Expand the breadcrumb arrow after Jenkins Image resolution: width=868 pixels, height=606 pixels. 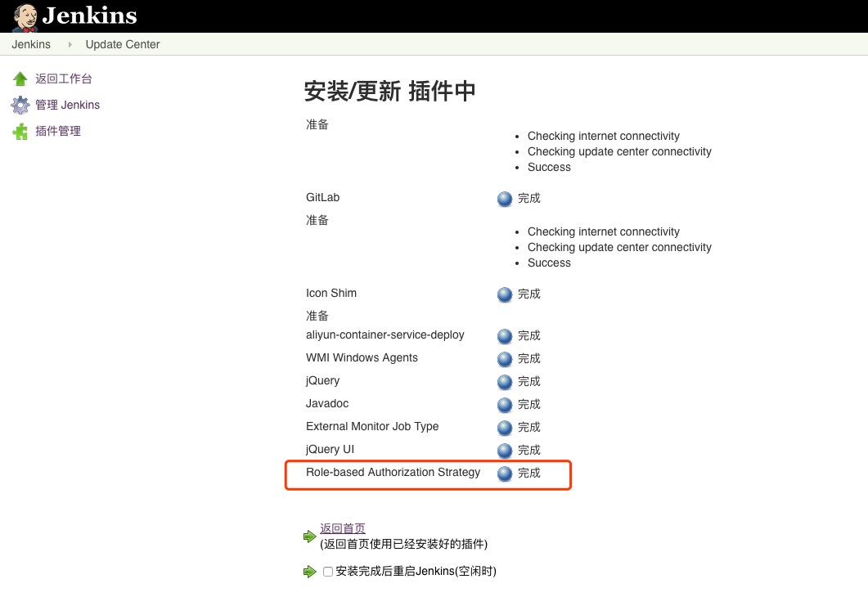click(x=70, y=44)
